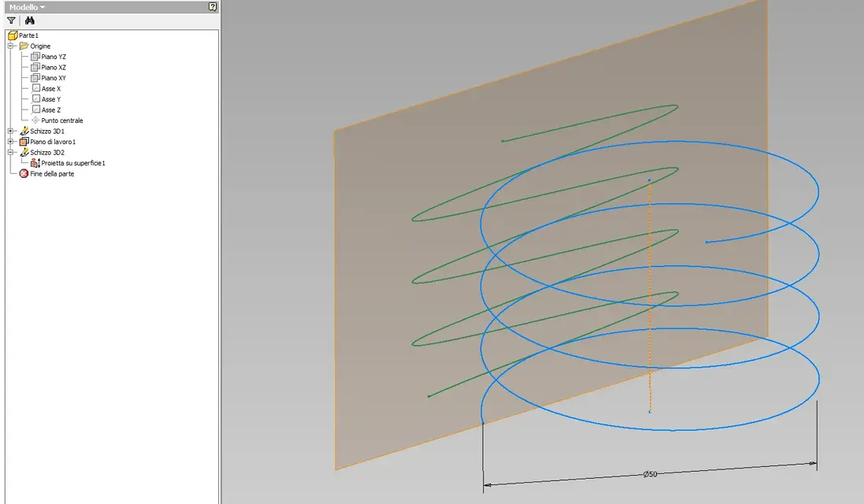The height and width of the screenshot is (504, 864).
Task: Select Piano XZ in the tree
Action: [x=54, y=67]
